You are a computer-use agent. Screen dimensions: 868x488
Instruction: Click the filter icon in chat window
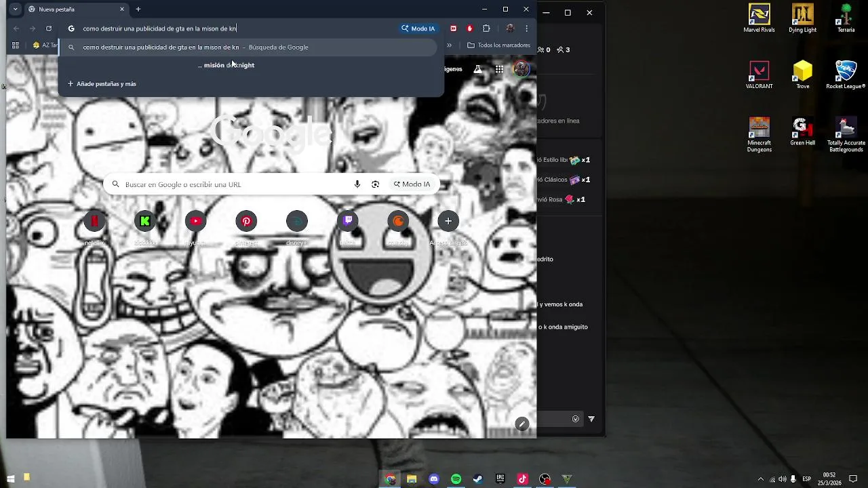tap(591, 419)
